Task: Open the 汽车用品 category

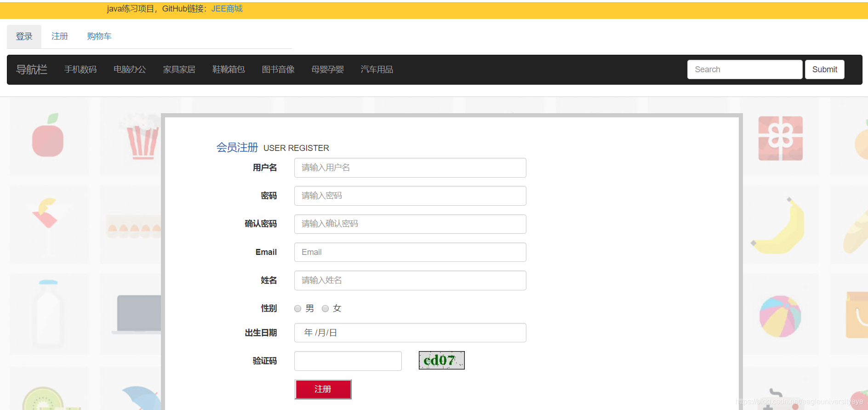Action: 377,69
